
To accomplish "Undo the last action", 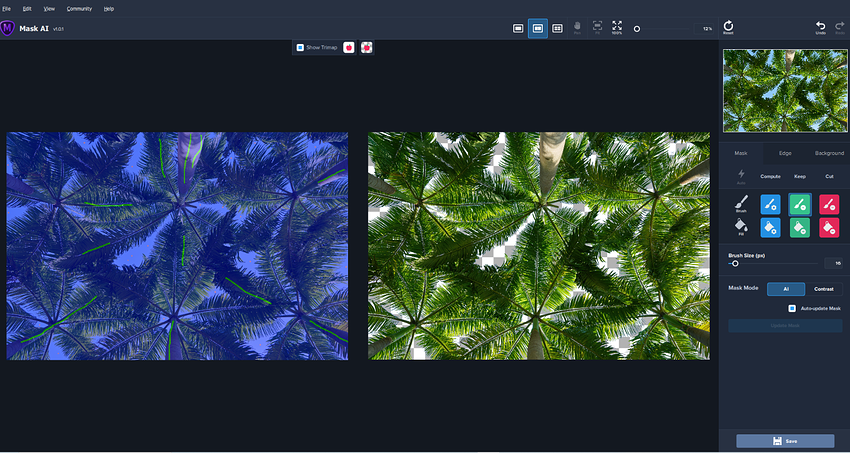I will (x=821, y=27).
